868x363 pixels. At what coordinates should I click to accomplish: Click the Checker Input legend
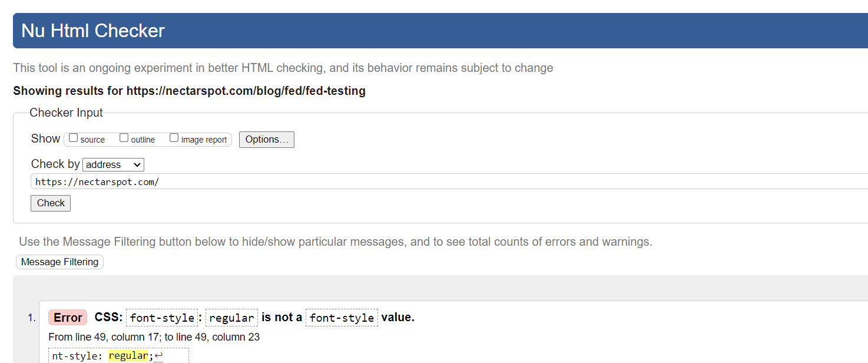click(66, 113)
